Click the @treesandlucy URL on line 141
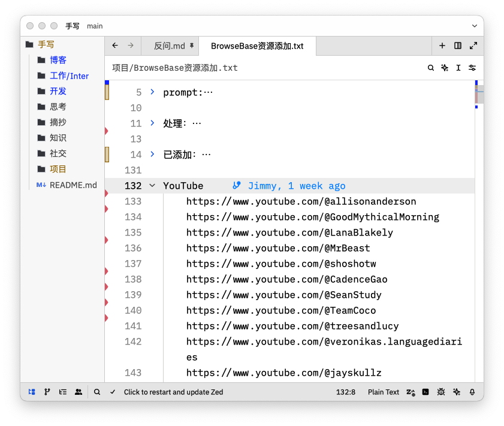This screenshot has width=504, height=426. point(292,326)
